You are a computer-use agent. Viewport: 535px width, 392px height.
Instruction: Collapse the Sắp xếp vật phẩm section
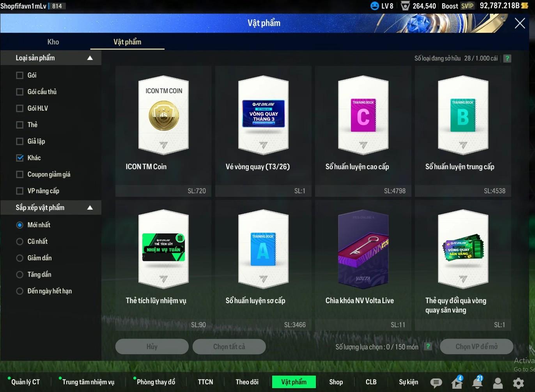(90, 208)
